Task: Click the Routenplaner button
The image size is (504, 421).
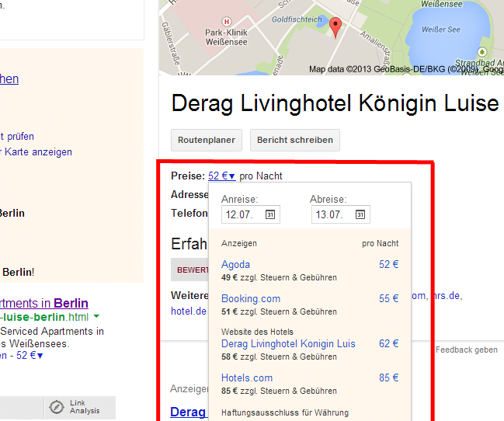Action: 207,140
